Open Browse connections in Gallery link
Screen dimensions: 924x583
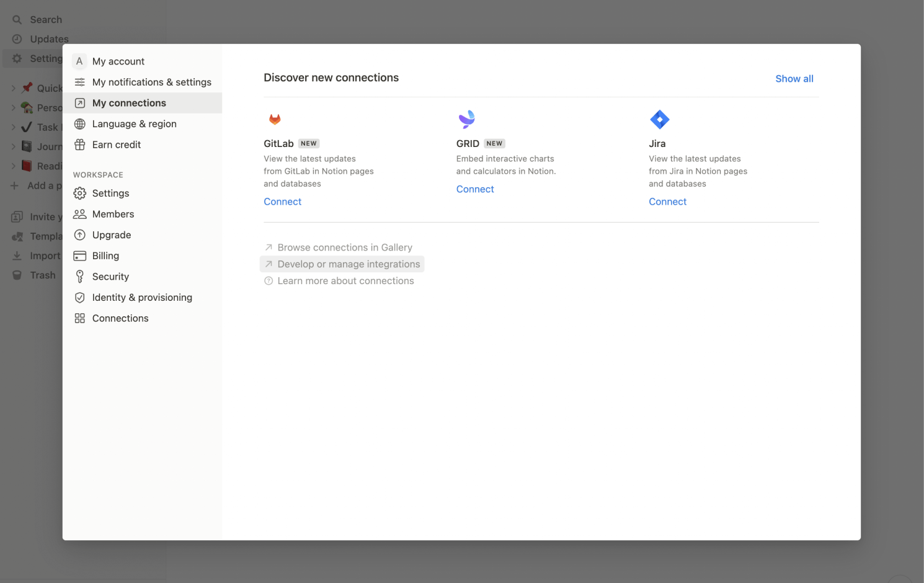click(339, 247)
